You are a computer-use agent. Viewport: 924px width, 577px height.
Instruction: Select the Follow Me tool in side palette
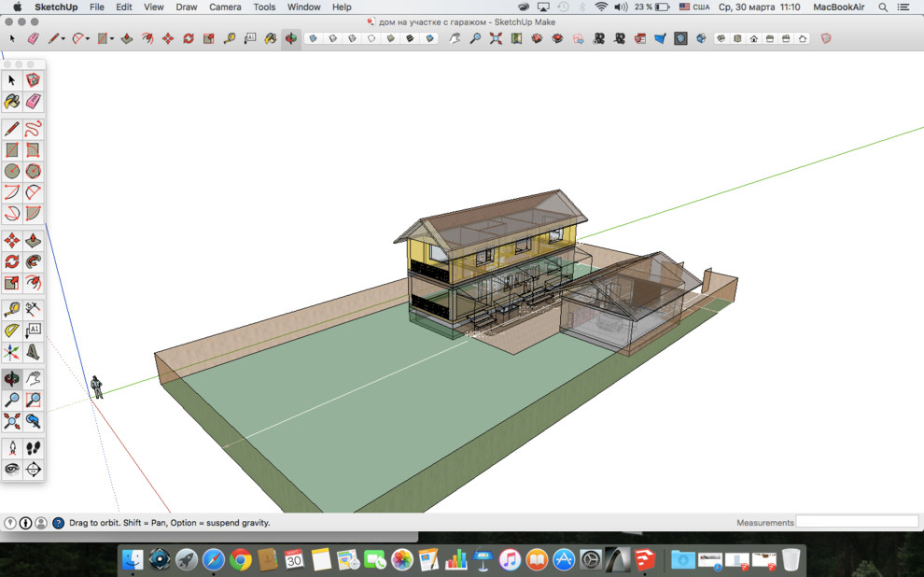pos(33,261)
